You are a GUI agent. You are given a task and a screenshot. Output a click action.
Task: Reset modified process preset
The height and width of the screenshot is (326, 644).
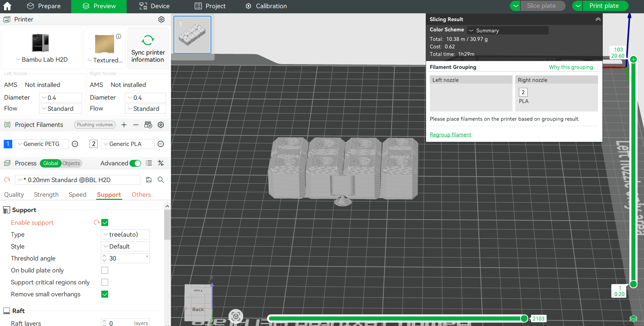coord(7,180)
